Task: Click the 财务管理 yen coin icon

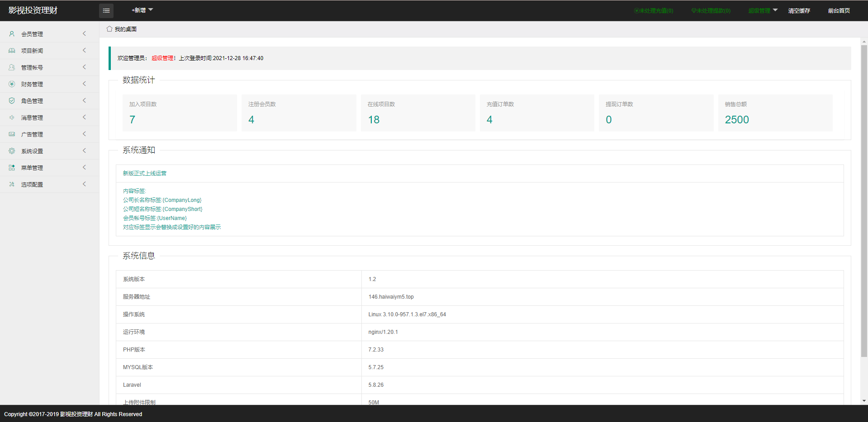Action: tap(12, 84)
